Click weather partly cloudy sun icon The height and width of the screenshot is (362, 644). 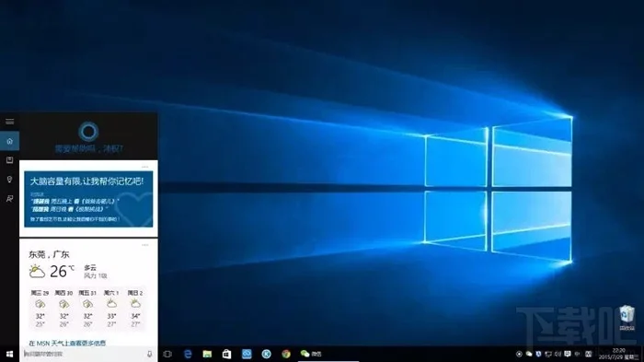pos(37,272)
